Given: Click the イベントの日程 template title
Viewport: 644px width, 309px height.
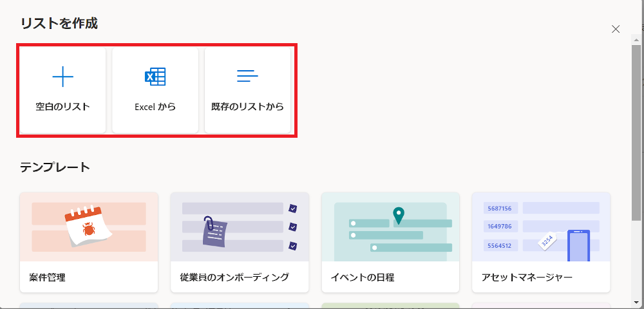Looking at the screenshot, I should (363, 277).
